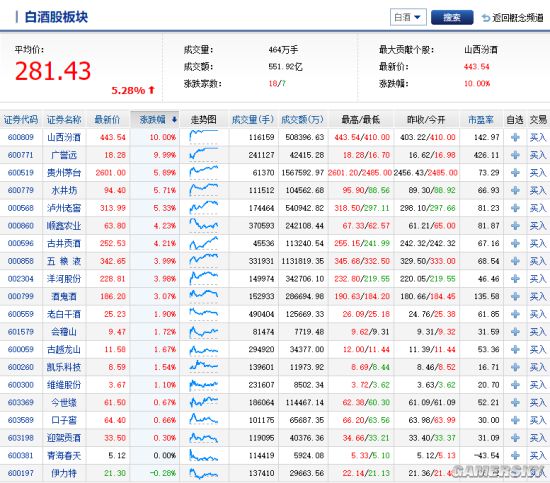Open the 山西汾酒 trend chart thumbnail
This screenshot has width=550, height=483.
point(203,136)
